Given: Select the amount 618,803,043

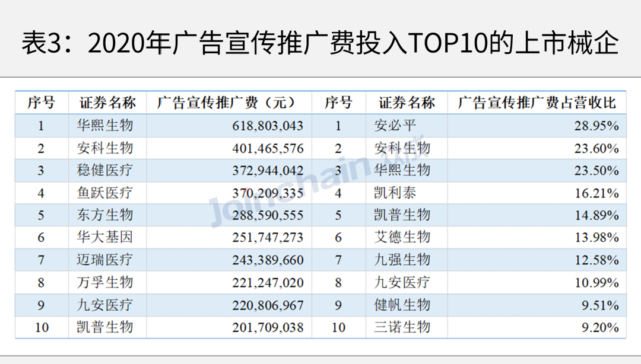Looking at the screenshot, I should tap(268, 126).
